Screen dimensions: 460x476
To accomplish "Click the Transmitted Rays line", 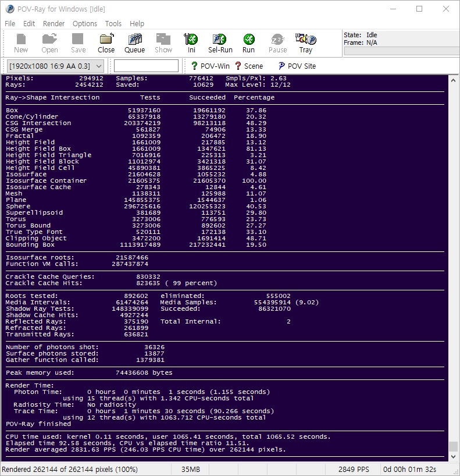I will (77, 334).
